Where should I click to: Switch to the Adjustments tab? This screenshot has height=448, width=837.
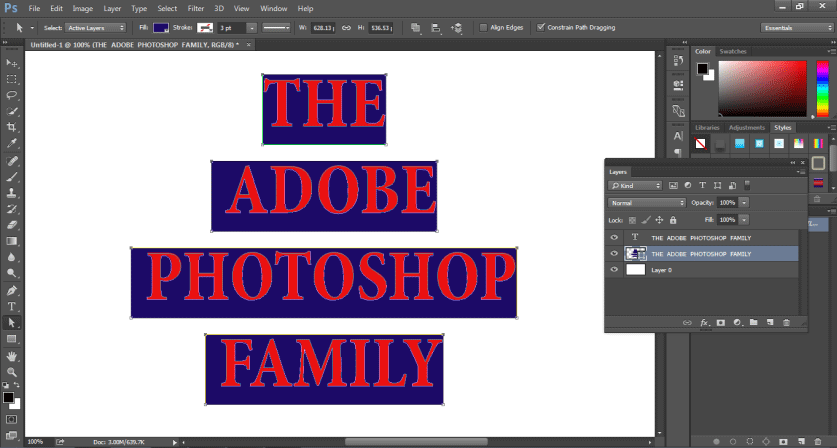(x=746, y=128)
